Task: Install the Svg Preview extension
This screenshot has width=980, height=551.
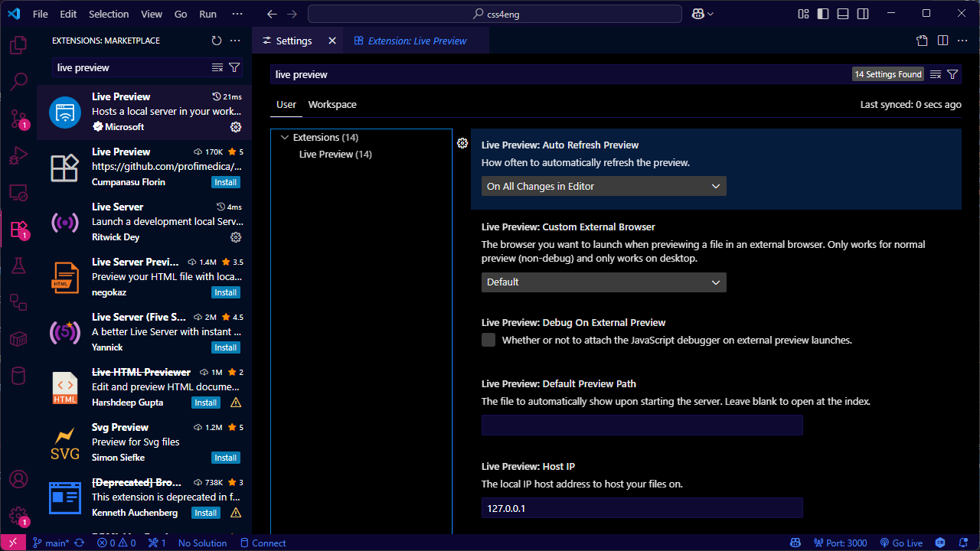Action: pyautogui.click(x=225, y=457)
